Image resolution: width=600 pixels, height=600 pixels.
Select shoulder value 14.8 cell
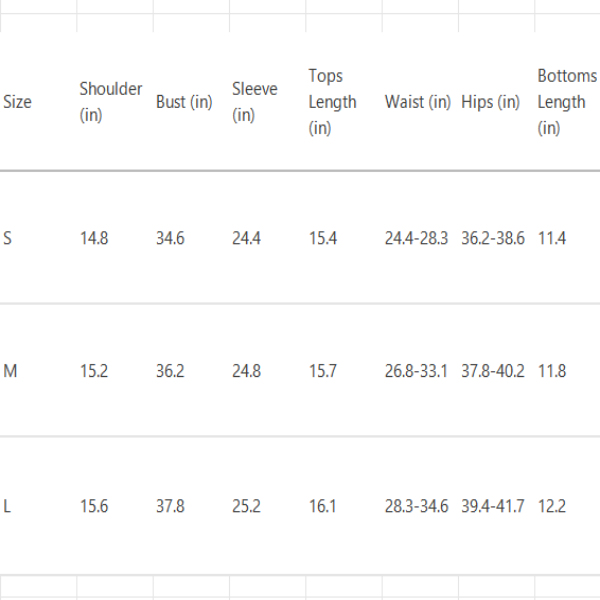pyautogui.click(x=94, y=238)
